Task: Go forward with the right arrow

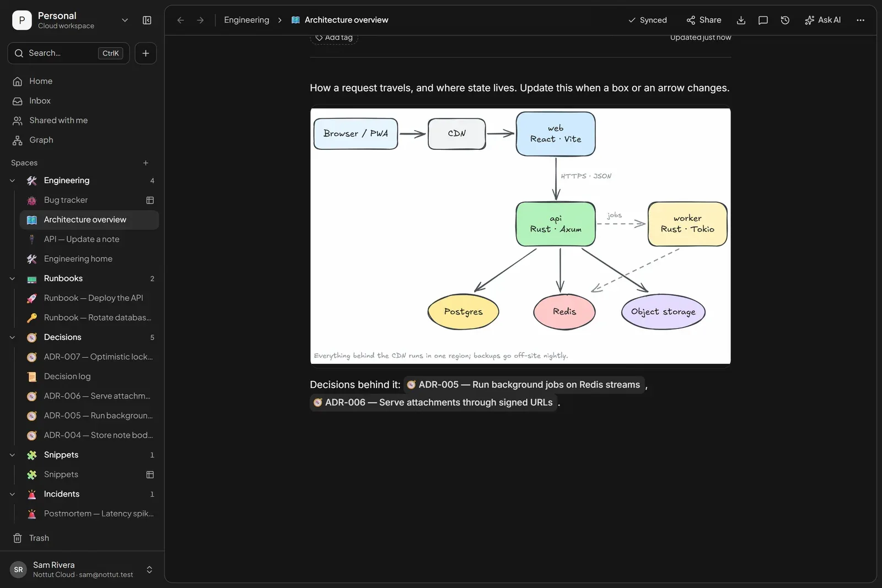Action: (201, 20)
